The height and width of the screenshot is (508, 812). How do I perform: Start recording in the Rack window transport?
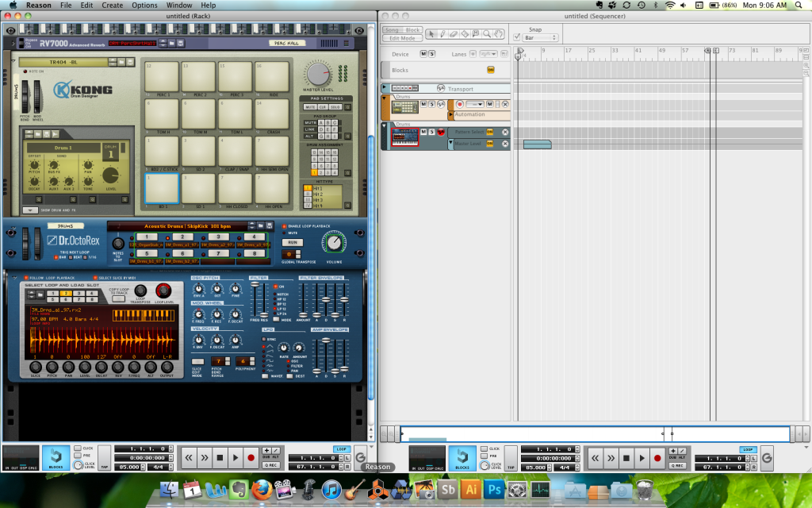point(251,458)
